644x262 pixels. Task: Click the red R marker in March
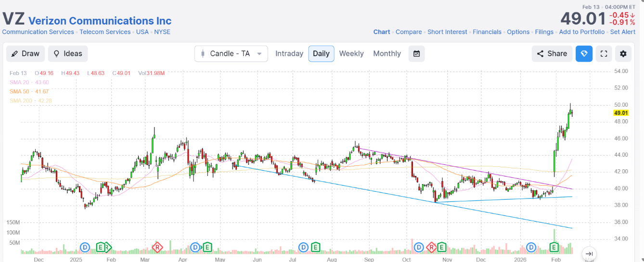point(157,247)
